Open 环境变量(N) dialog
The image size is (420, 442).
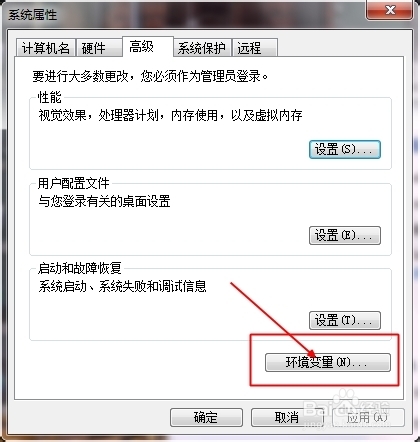click(327, 362)
